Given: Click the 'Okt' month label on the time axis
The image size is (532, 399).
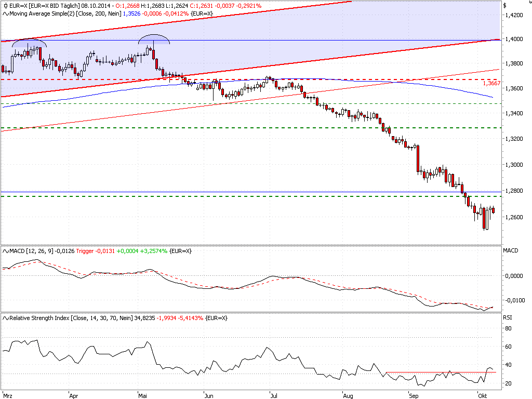Looking at the screenshot, I should click(482, 395).
